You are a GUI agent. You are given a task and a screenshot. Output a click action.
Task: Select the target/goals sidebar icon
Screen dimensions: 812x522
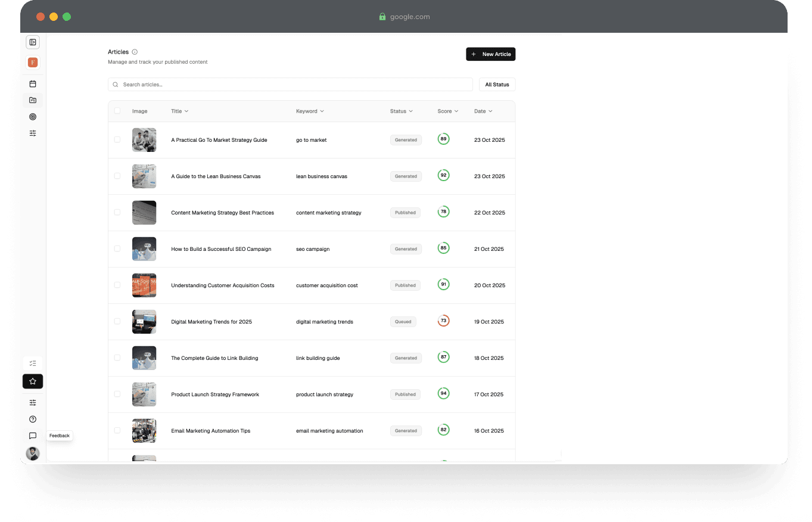pos(33,117)
